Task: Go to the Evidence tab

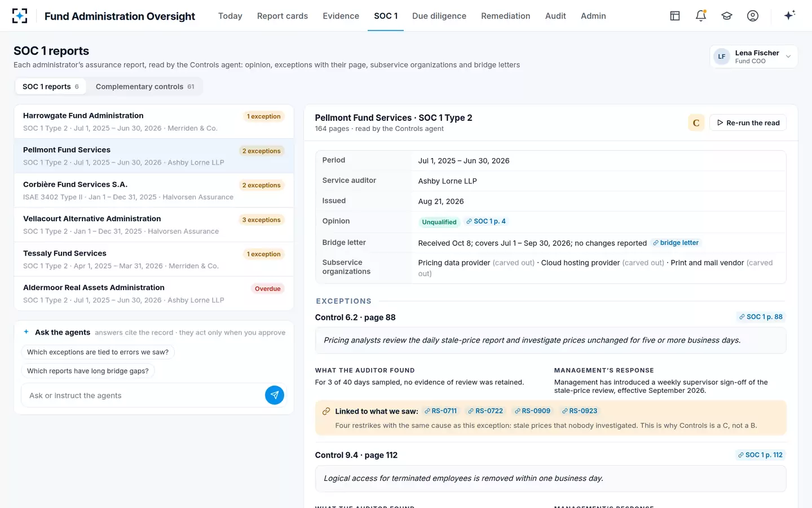Action: [x=341, y=16]
